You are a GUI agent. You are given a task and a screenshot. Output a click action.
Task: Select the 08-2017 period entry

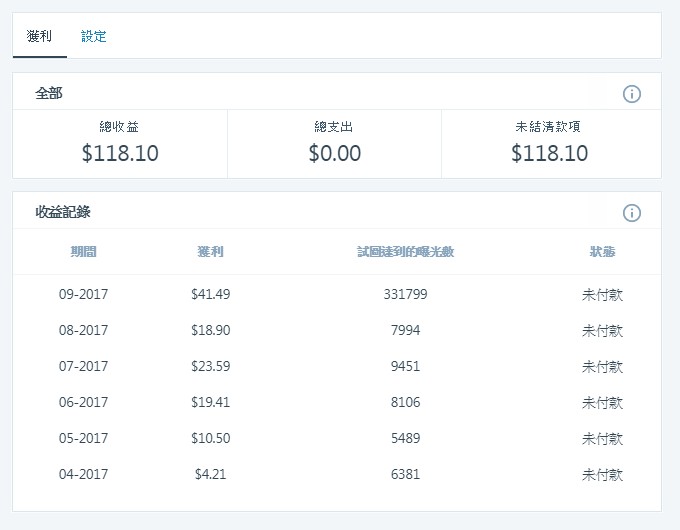pyautogui.click(x=84, y=331)
